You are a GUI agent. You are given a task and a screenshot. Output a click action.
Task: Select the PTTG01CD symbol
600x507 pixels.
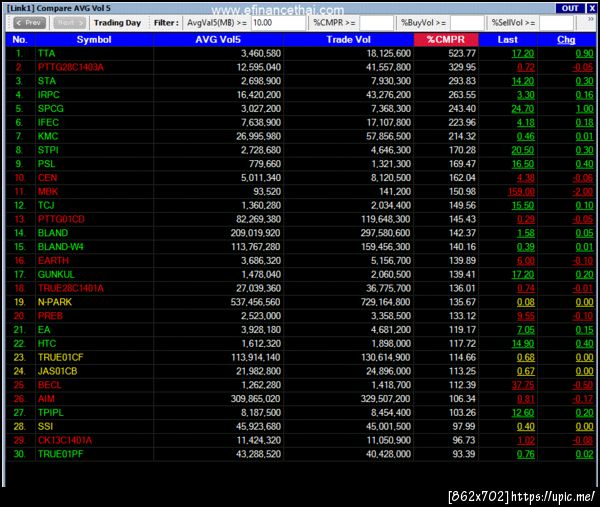coord(61,219)
